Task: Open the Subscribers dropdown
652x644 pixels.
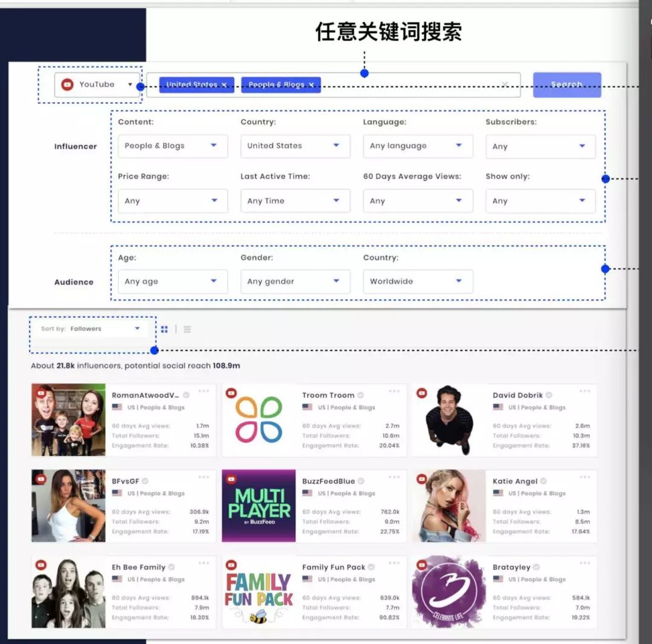Action: tap(540, 146)
